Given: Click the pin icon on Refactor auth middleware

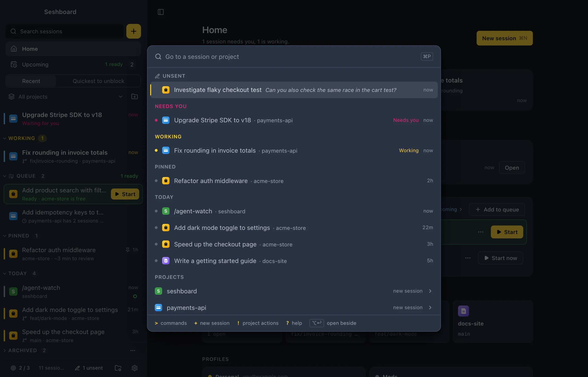Looking at the screenshot, I should coord(128,250).
